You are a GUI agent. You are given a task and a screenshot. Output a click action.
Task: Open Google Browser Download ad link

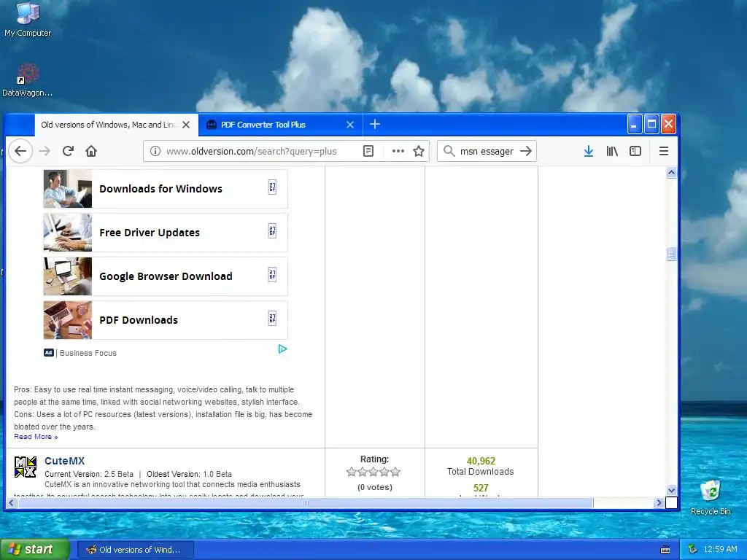pyautogui.click(x=166, y=276)
